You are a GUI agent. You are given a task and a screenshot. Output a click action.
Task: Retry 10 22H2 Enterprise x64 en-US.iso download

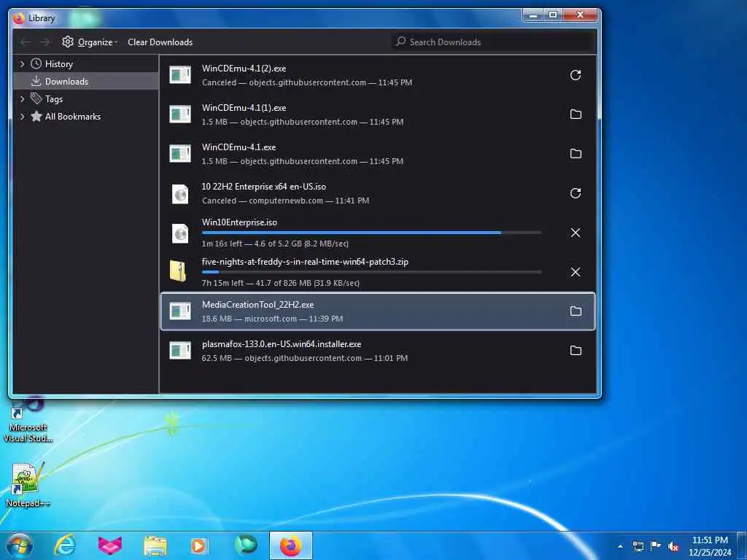(576, 193)
